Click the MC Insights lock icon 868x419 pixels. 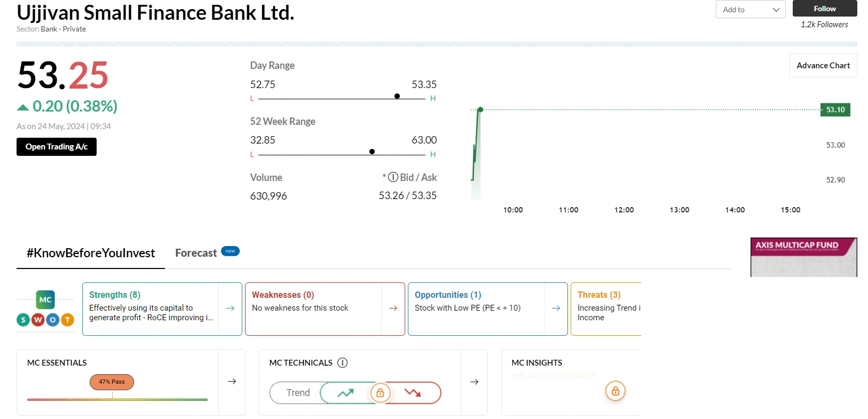coord(616,391)
